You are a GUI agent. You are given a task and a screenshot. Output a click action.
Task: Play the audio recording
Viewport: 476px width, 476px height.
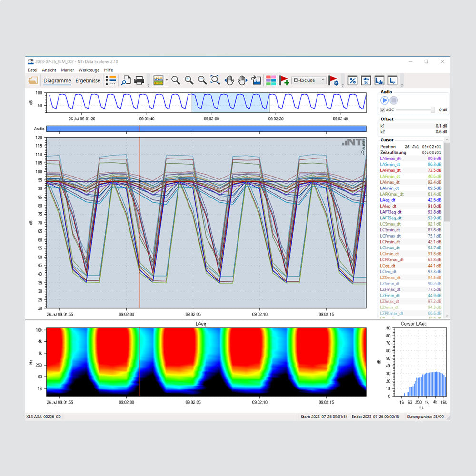[384, 100]
